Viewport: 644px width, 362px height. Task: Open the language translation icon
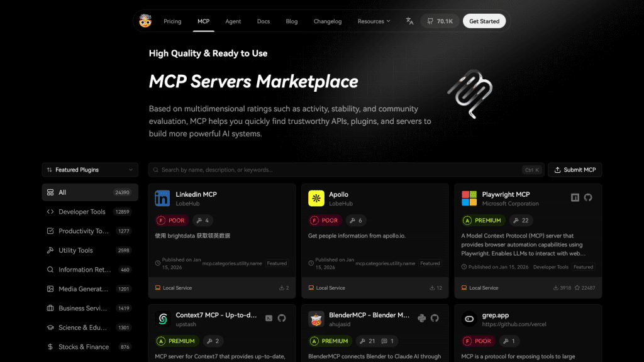(x=409, y=21)
